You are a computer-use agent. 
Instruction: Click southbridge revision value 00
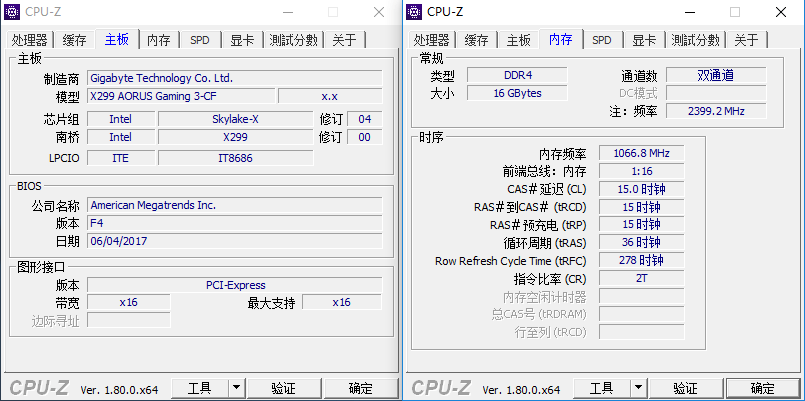[365, 137]
